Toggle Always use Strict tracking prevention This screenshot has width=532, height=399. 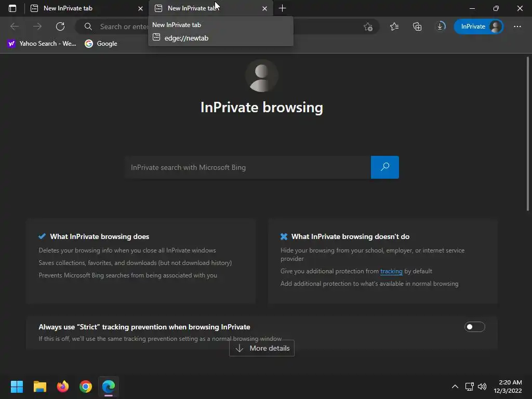coord(475,327)
